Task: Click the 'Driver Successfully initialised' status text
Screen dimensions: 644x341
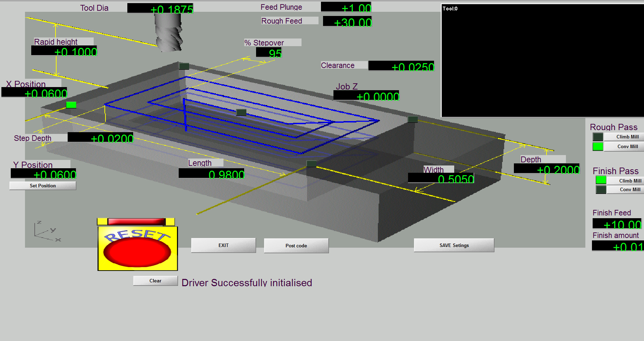Action: (x=247, y=282)
